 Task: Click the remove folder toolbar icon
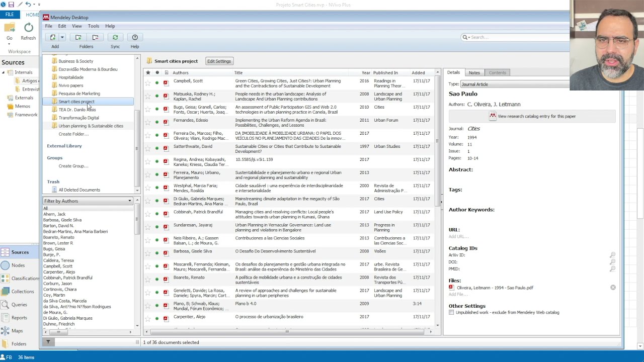pos(95,37)
